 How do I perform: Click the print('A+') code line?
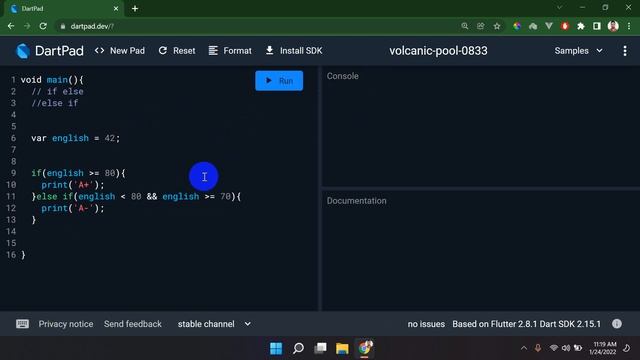pyautogui.click(x=73, y=184)
